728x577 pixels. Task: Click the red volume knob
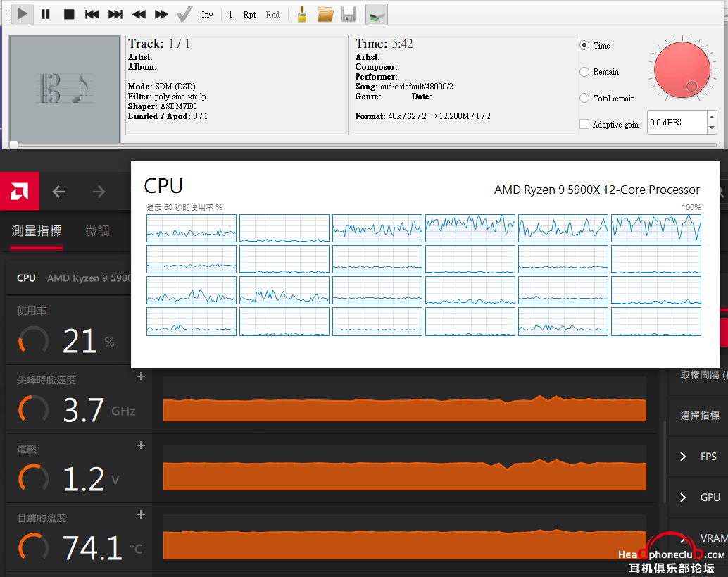(x=682, y=70)
